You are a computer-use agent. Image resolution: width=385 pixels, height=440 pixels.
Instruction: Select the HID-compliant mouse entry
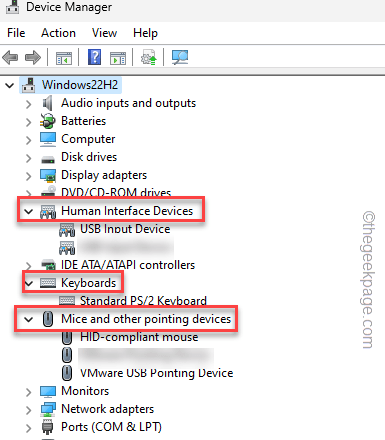tap(139, 337)
